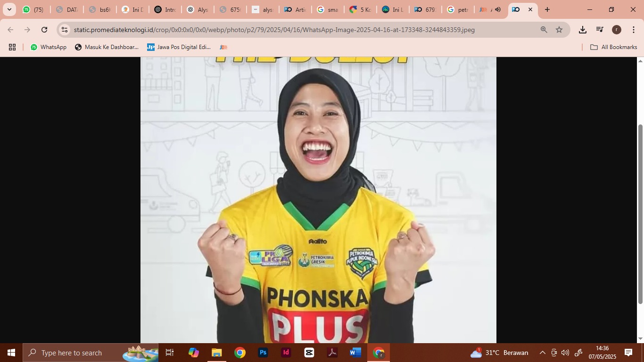Viewport: 644px width, 362px height.
Task: Switch to the Intro ChatGPT tab
Action: (x=165, y=9)
